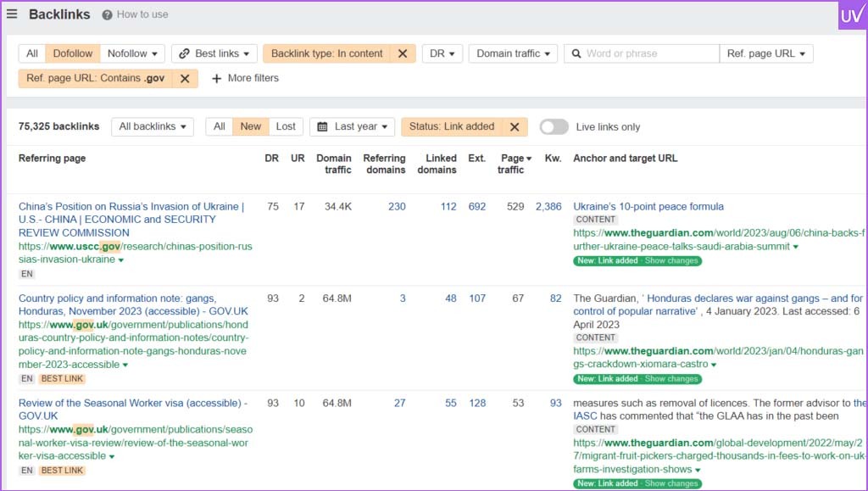Click Show changes in the Honduras anchor row
This screenshot has width=868, height=491.
pos(671,379)
